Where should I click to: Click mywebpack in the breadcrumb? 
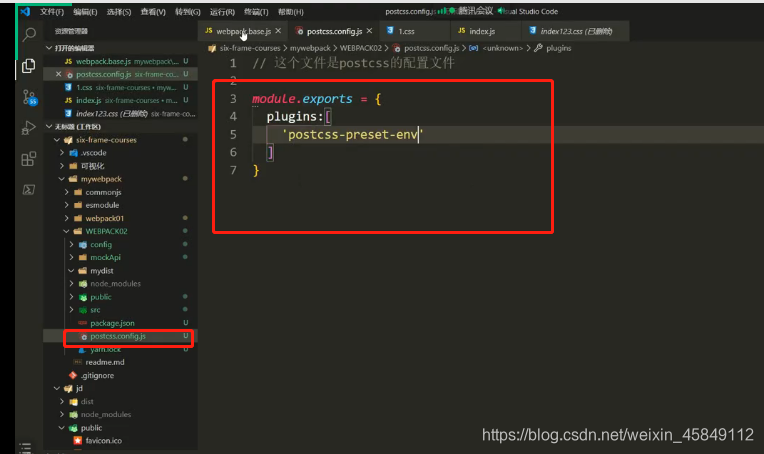pyautogui.click(x=310, y=48)
